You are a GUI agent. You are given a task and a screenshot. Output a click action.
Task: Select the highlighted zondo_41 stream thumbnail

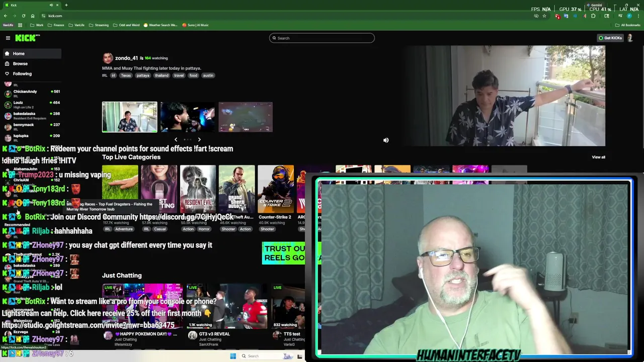pos(129,117)
